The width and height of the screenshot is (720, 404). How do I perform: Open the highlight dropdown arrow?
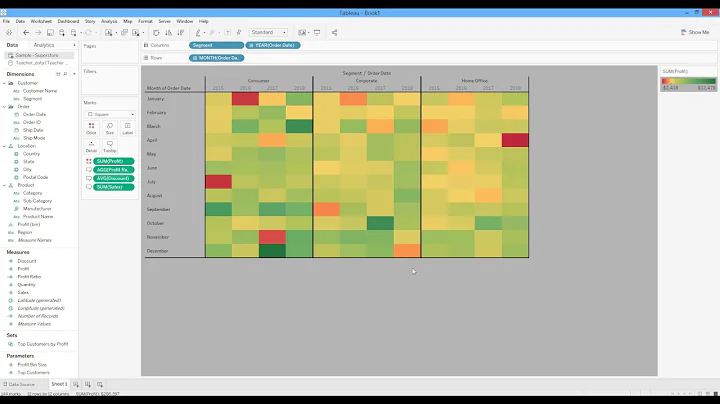click(204, 33)
